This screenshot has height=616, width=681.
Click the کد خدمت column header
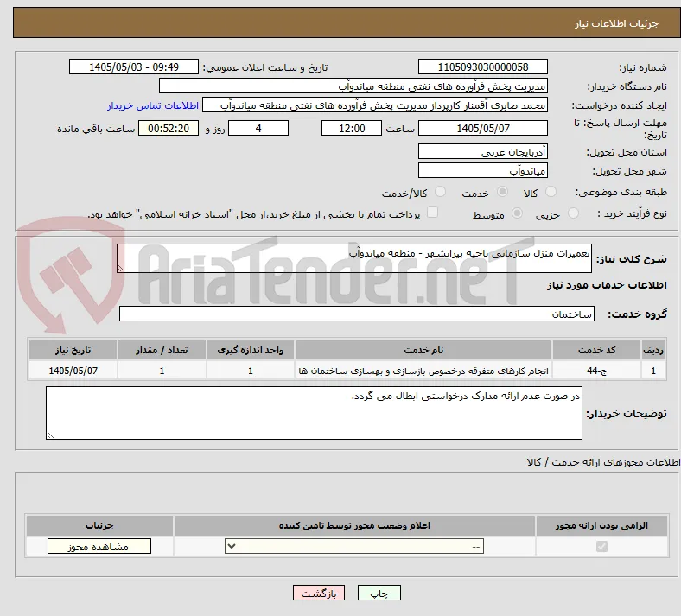tap(597, 350)
